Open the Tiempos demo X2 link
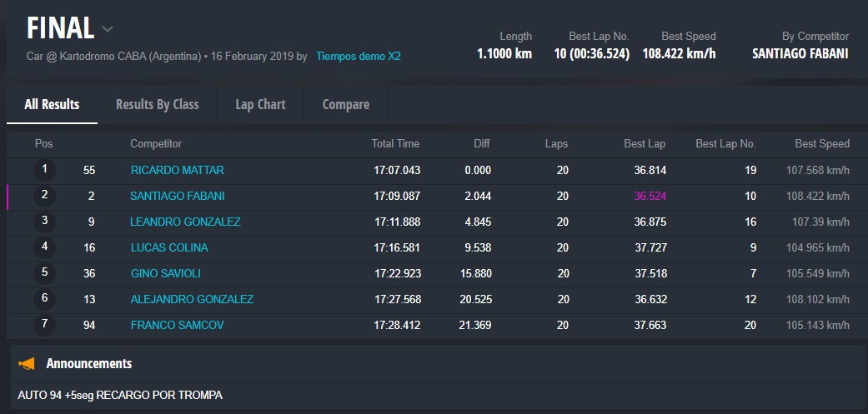This screenshot has width=868, height=414. pos(358,57)
